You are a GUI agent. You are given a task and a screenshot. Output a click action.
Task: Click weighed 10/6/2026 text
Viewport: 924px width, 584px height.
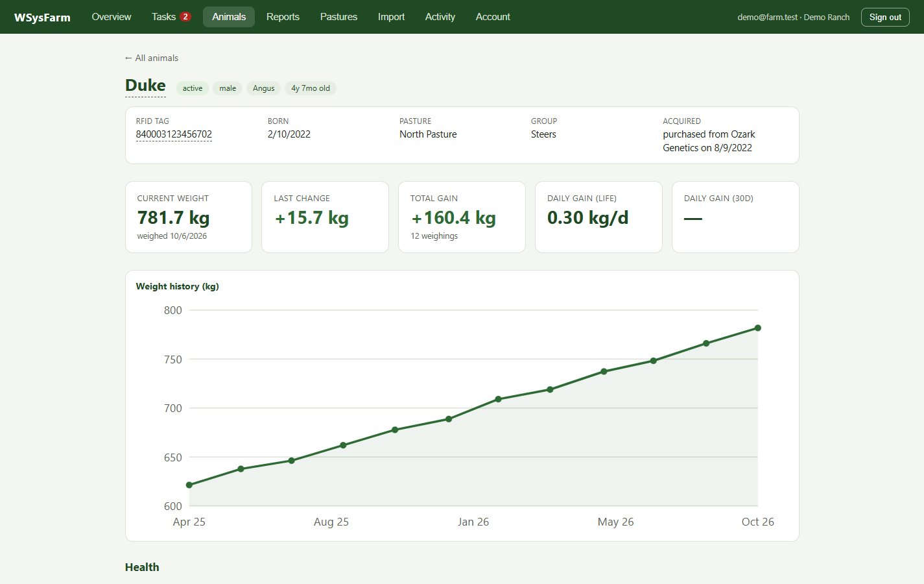point(172,236)
